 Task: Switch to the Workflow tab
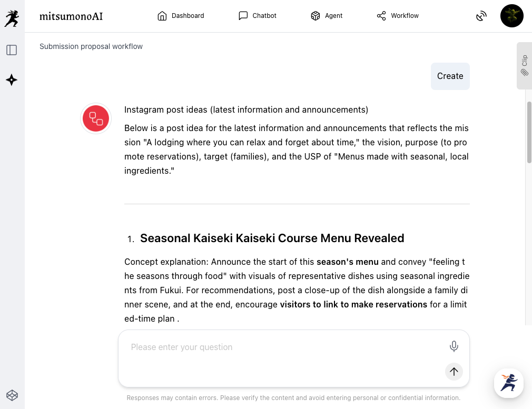click(x=398, y=16)
